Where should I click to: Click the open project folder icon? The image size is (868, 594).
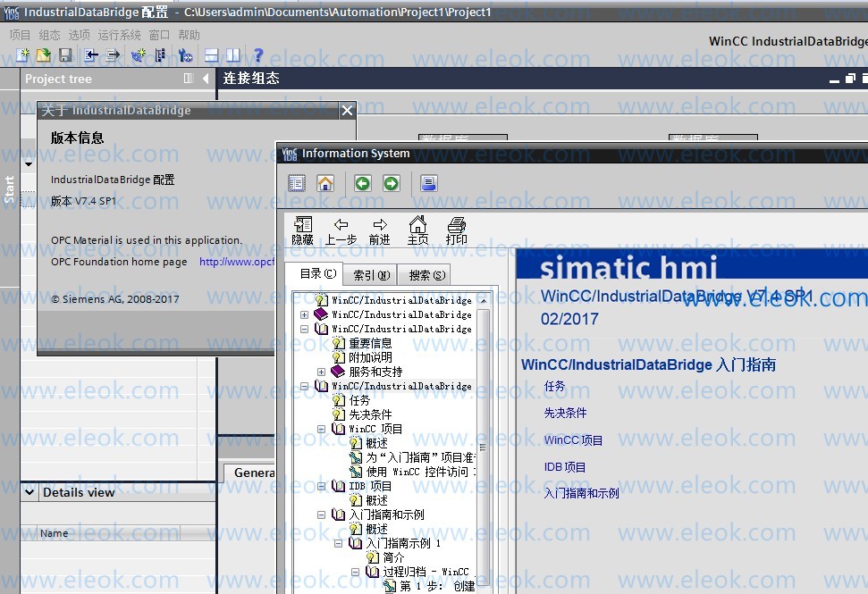pos(43,54)
